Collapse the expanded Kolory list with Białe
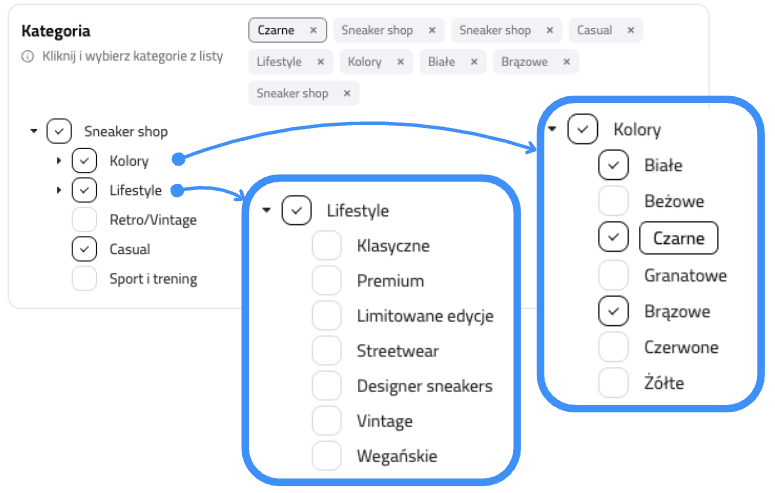The width and height of the screenshot is (775, 493). 552,129
